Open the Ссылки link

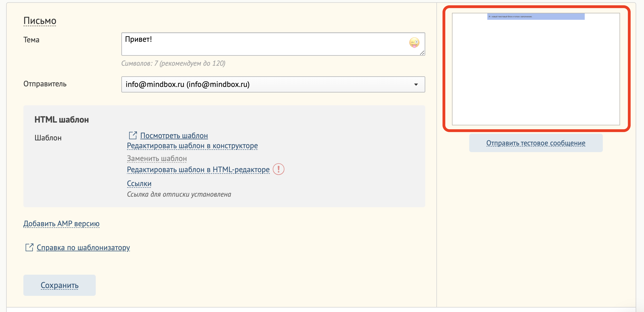(x=139, y=184)
